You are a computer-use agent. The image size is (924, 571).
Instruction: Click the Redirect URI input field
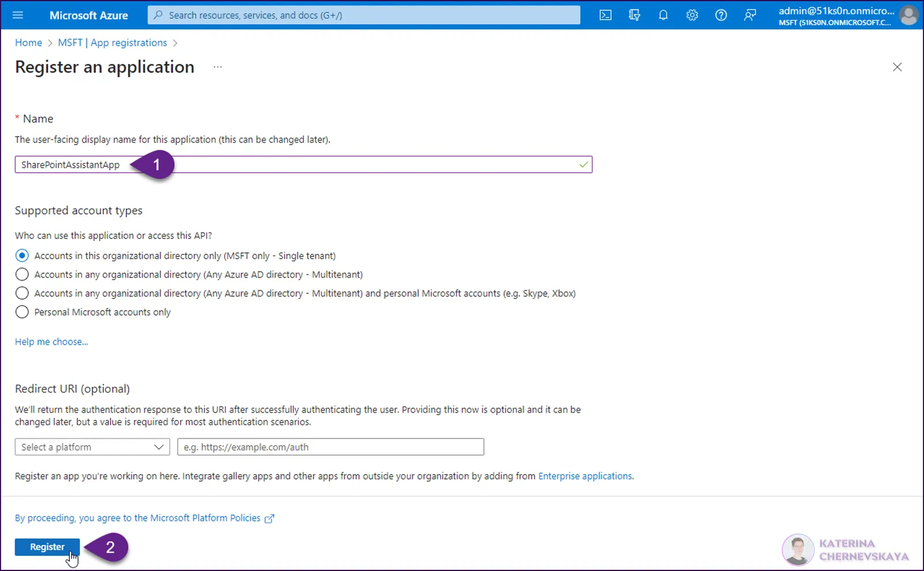330,447
